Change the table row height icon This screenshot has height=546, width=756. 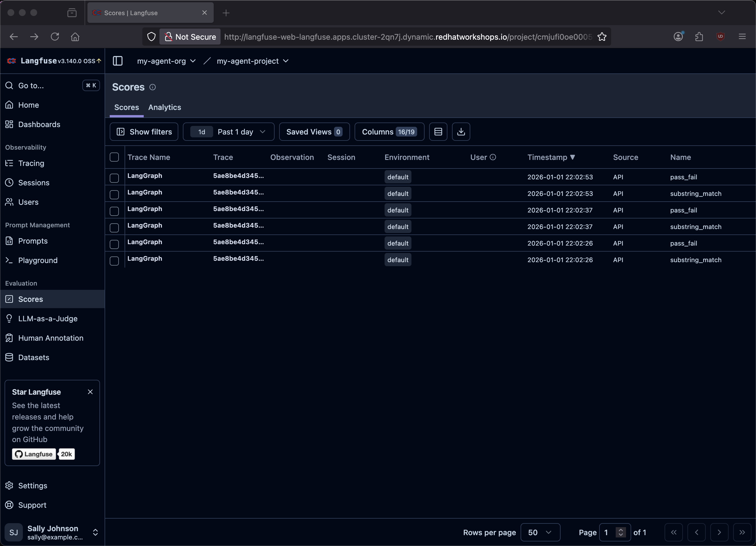click(x=438, y=132)
